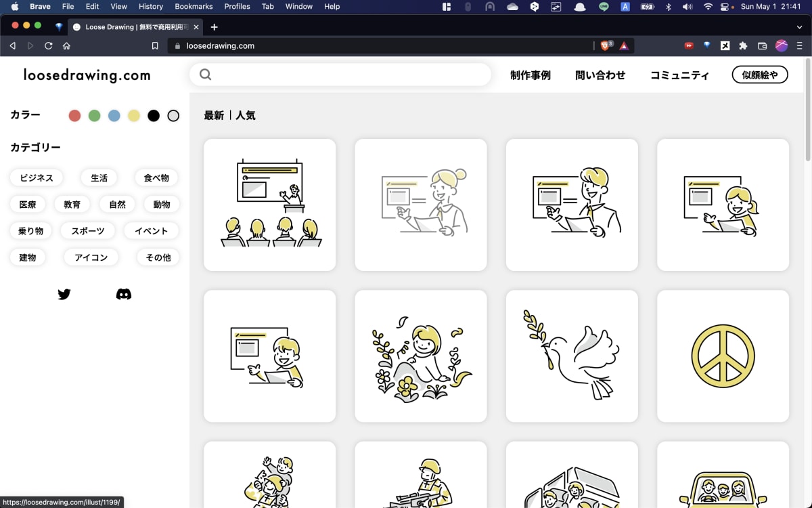Open the File menu
The image size is (812, 508).
[68, 7]
